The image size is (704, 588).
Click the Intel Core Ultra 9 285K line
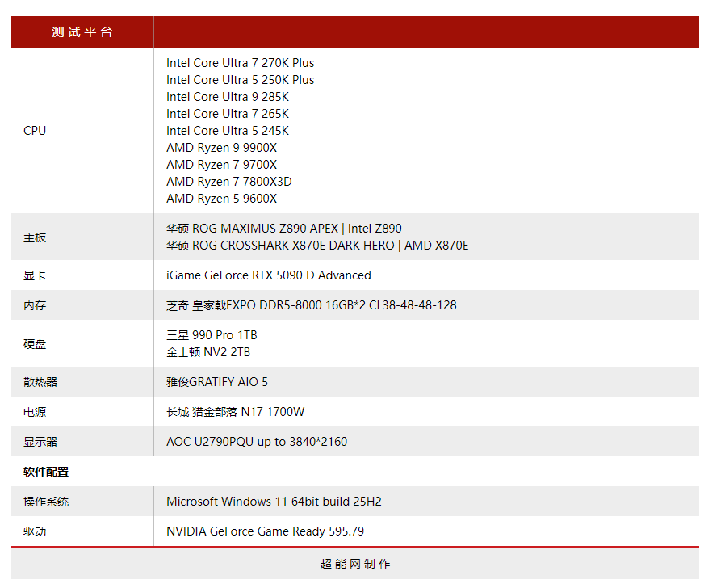[x=227, y=97]
